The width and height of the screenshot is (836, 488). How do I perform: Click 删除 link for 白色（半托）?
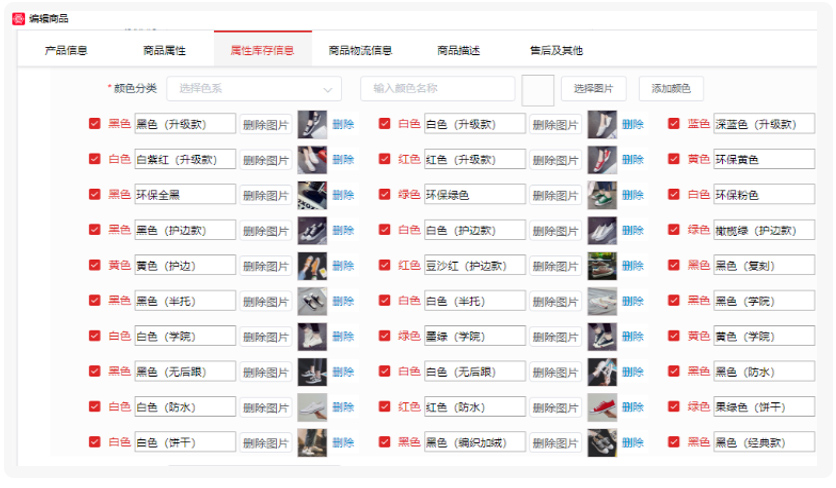click(633, 301)
